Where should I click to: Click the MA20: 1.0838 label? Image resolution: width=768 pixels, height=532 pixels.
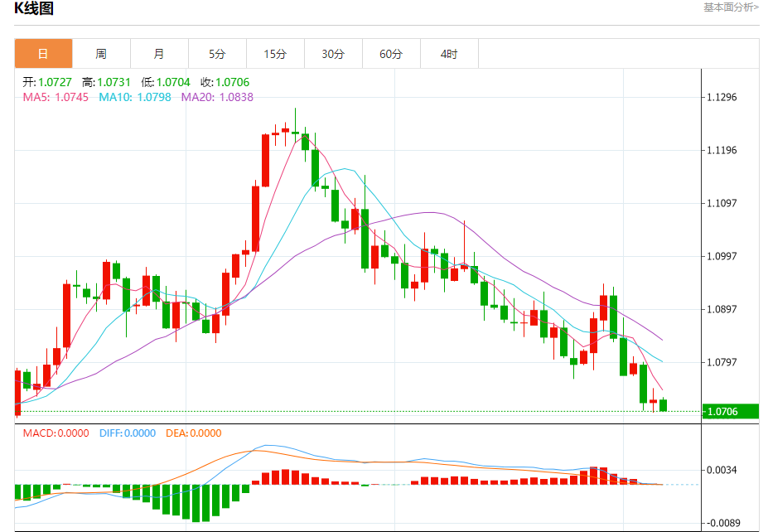(x=217, y=97)
